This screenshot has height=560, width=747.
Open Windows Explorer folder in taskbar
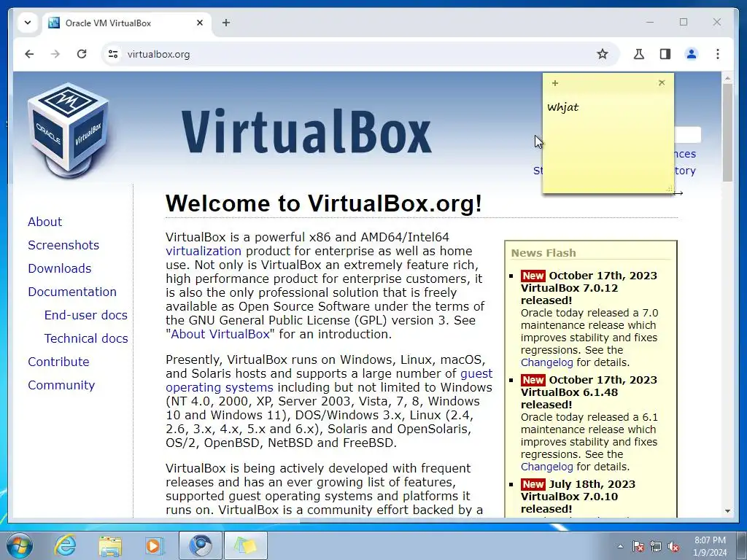[110, 545]
